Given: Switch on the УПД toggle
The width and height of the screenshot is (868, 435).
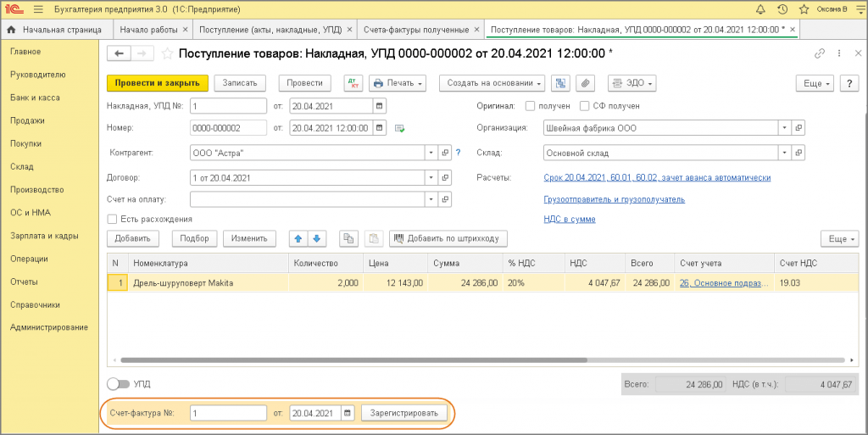Looking at the screenshot, I should (118, 384).
